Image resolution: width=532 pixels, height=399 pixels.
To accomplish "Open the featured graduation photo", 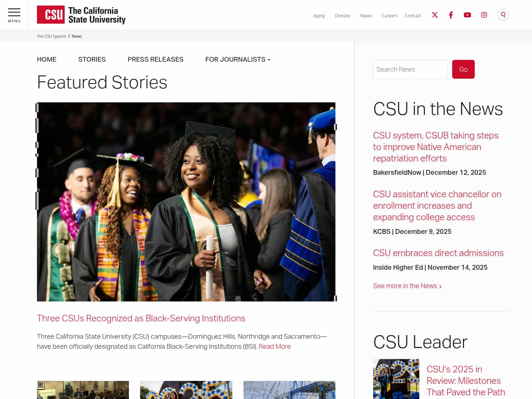I will point(186,202).
